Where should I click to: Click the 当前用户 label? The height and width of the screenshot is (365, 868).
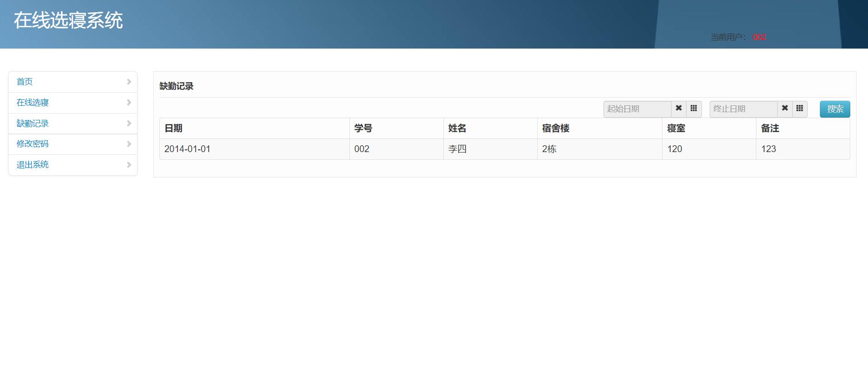(728, 37)
